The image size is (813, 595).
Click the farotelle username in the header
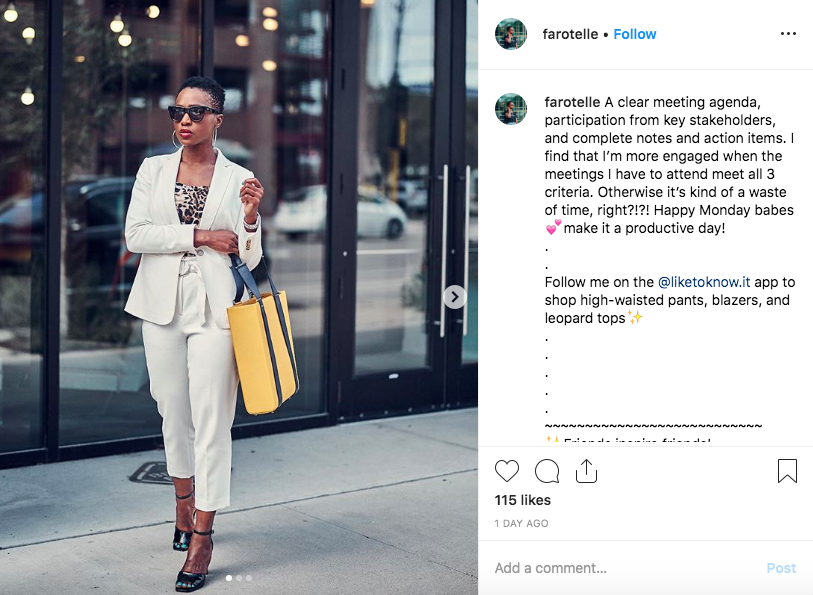570,34
